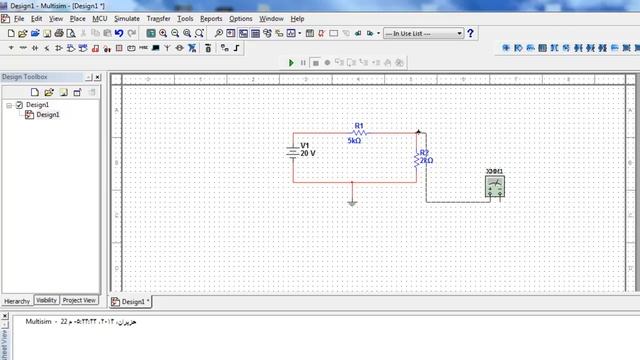Open a design file with the folder icon
The width and height of the screenshot is (640, 360).
(23, 33)
